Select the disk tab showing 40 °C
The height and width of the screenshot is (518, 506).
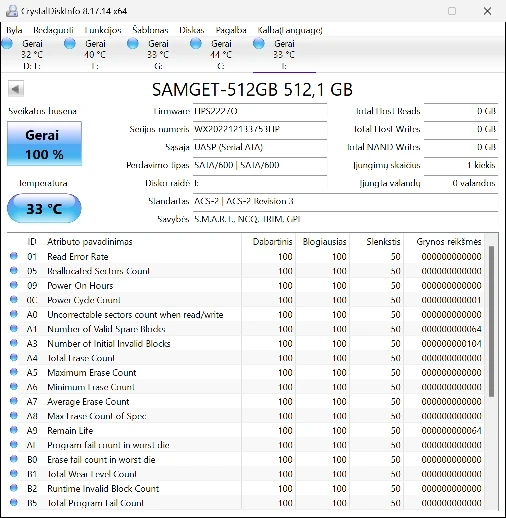(x=95, y=54)
